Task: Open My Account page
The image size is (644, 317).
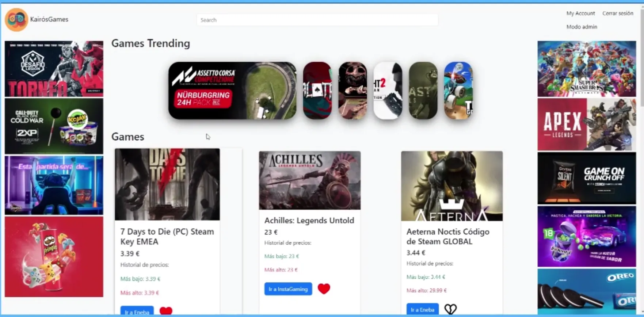Action: [x=580, y=13]
